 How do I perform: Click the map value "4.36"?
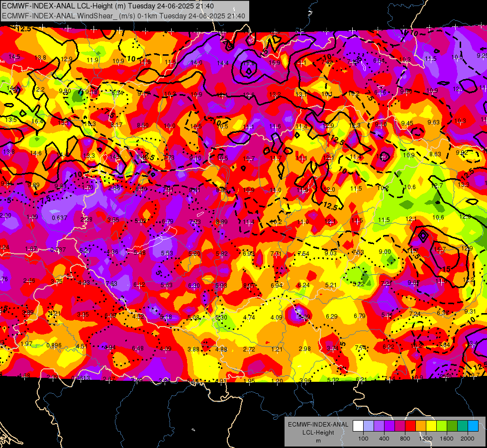pos(112,251)
